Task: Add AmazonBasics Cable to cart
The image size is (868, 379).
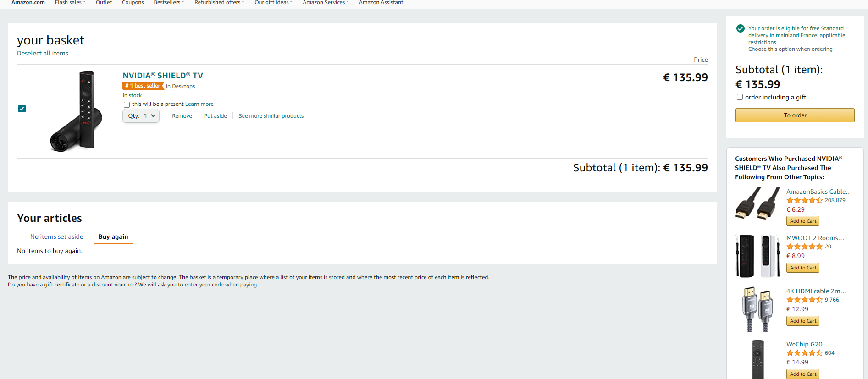Action: click(x=803, y=221)
